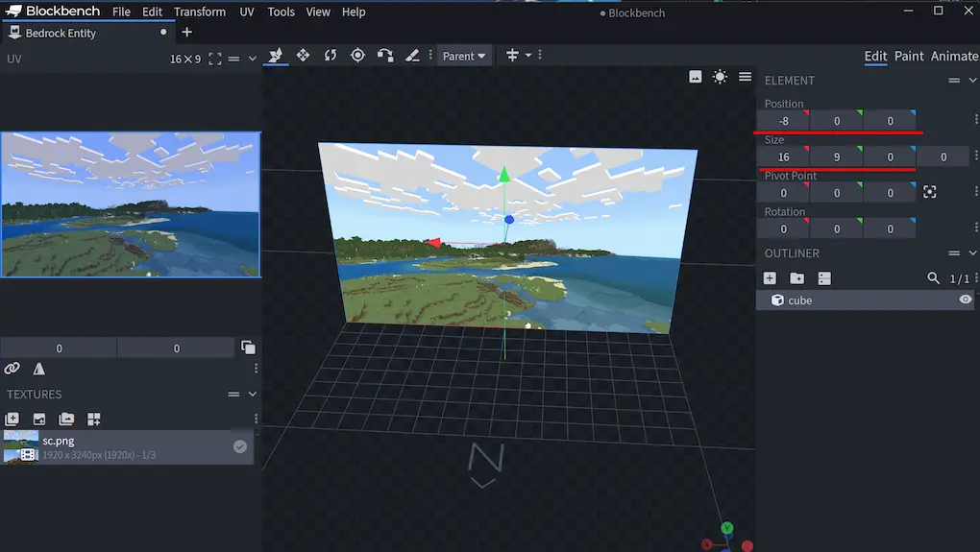Switch to Paint mode
This screenshot has height=552, width=980.
[x=909, y=57]
